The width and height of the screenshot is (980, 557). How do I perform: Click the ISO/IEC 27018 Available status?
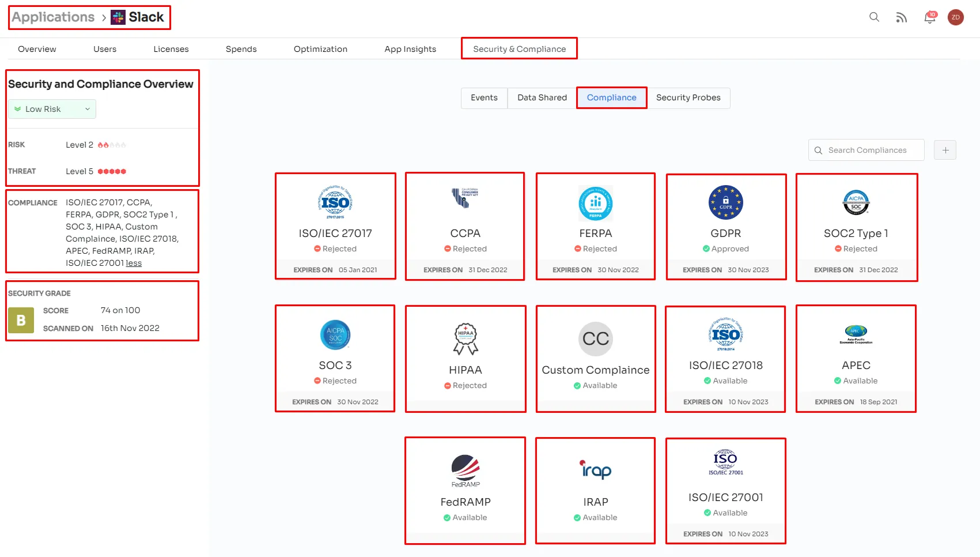[726, 381]
